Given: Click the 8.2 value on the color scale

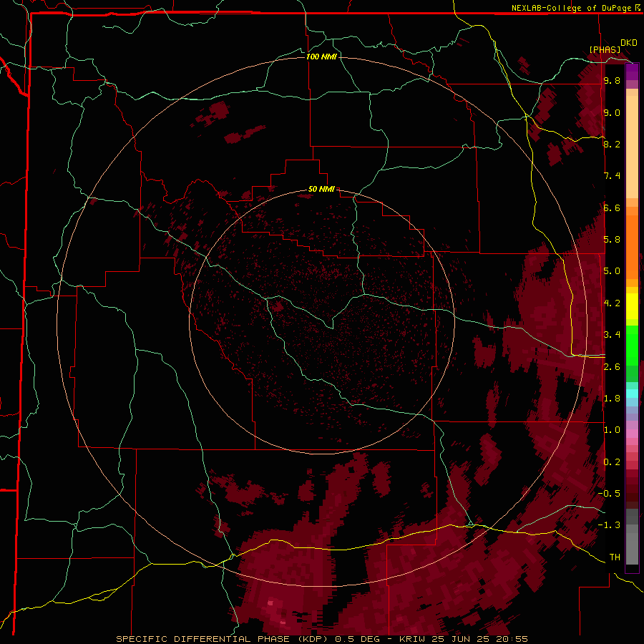Looking at the screenshot, I should 612,144.
